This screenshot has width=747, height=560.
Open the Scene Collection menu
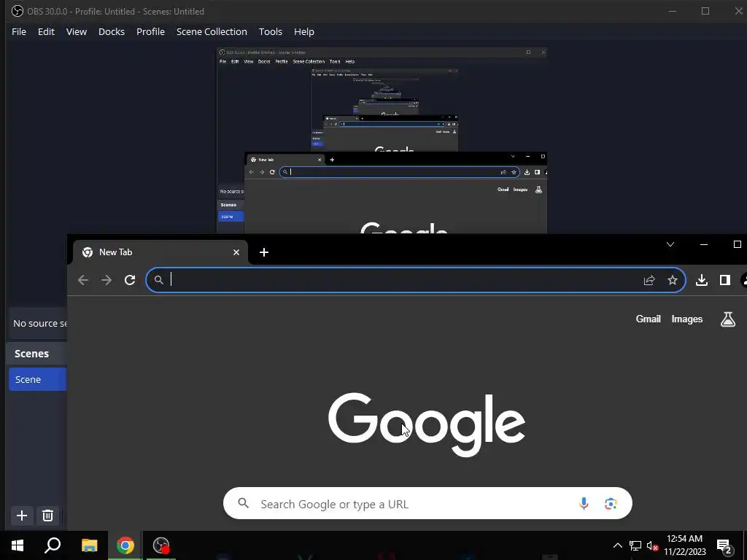click(x=212, y=31)
